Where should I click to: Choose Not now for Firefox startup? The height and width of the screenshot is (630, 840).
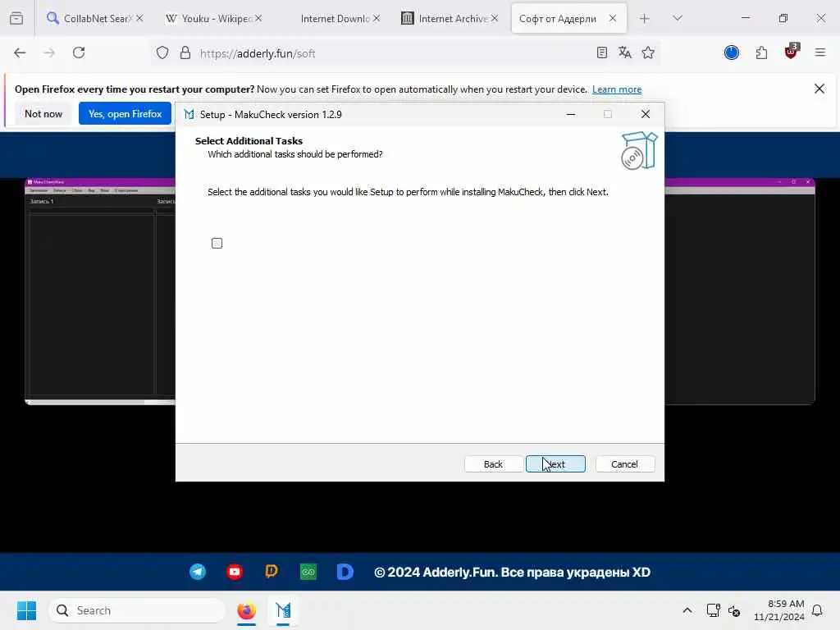(43, 113)
